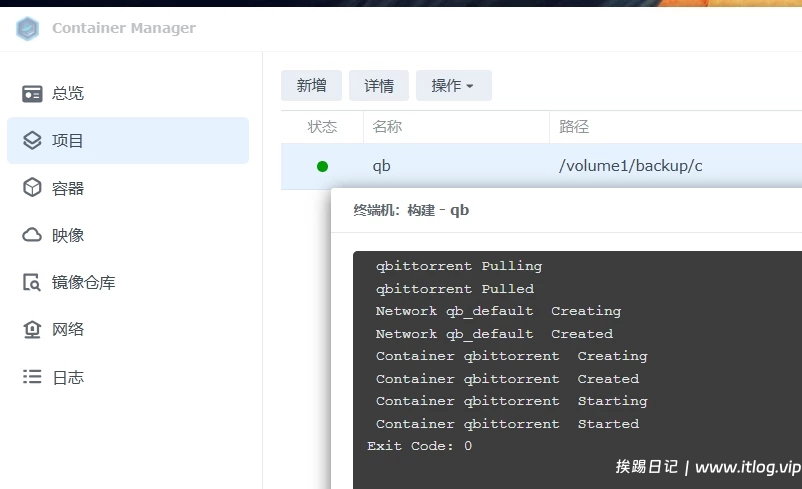Open 日志 via its list icon
Image resolution: width=802 pixels, height=489 pixels.
(x=32, y=377)
